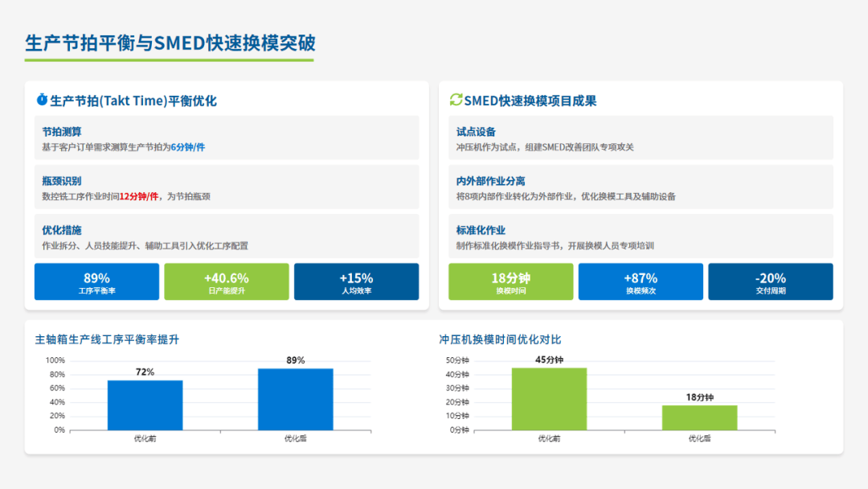
Task: Select the green 18分钟 优化后 chart bar
Action: click(699, 417)
